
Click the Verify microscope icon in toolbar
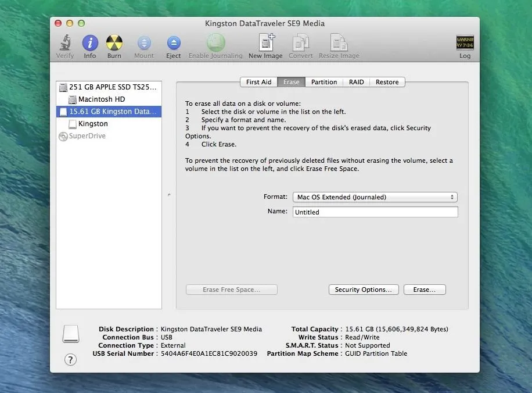65,44
